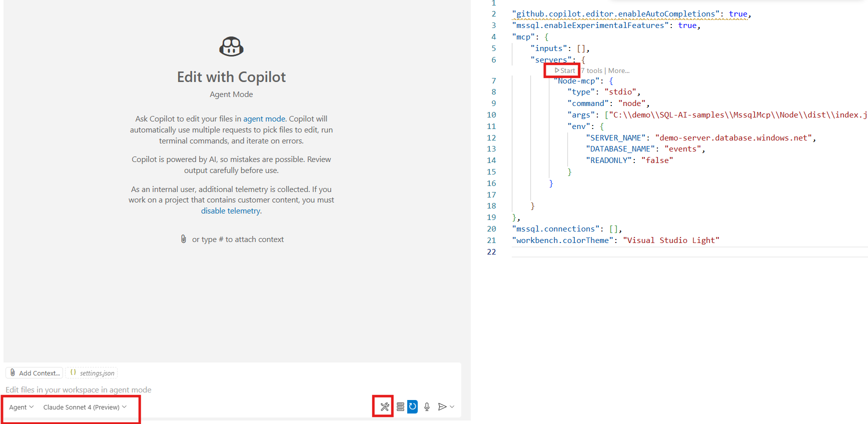Image resolution: width=868 pixels, height=424 pixels.
Task: Click the Start play icon above Node-mcp
Action: tap(557, 70)
